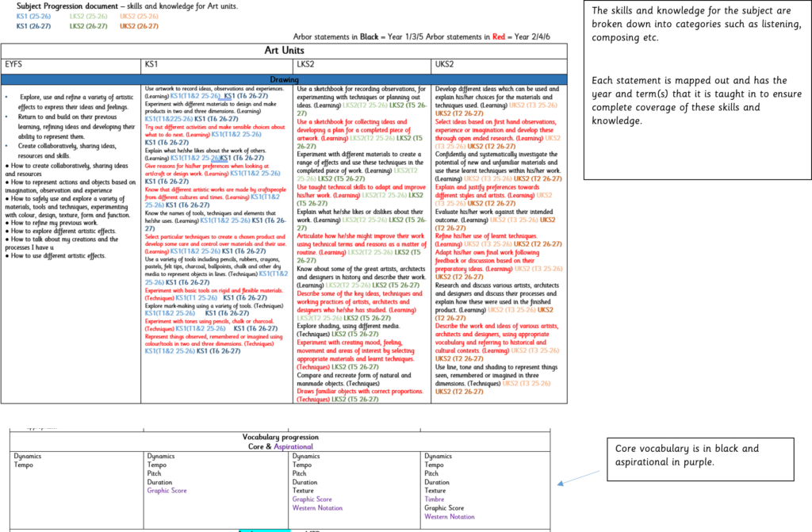Click 'Select ideas based on first hand observations'
This screenshot has width=812, height=532.
[x=498, y=134]
